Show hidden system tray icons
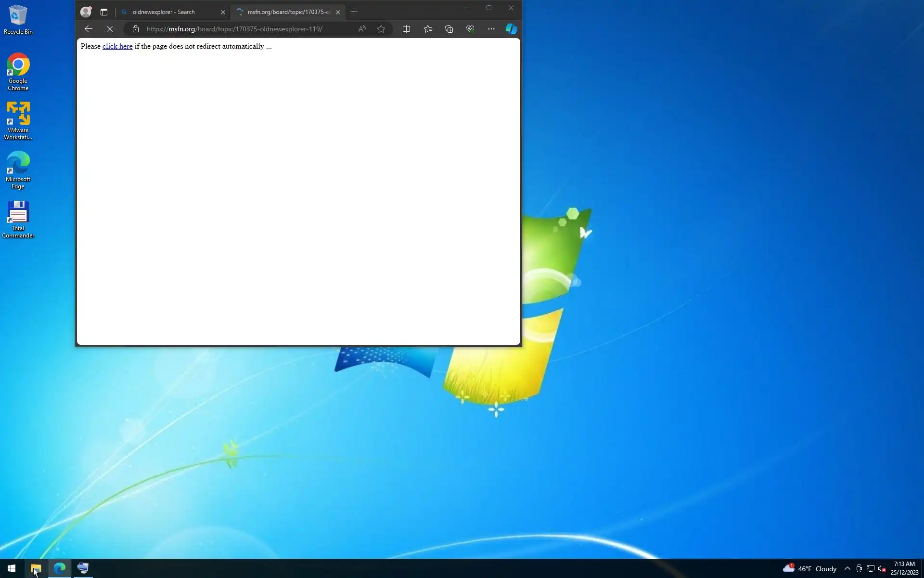The height and width of the screenshot is (578, 924). coord(847,568)
